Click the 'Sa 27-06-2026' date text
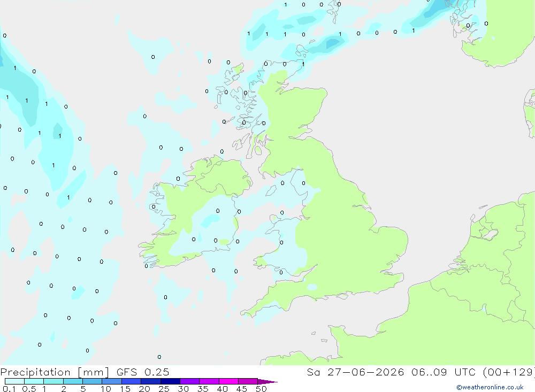 click(355, 372)
